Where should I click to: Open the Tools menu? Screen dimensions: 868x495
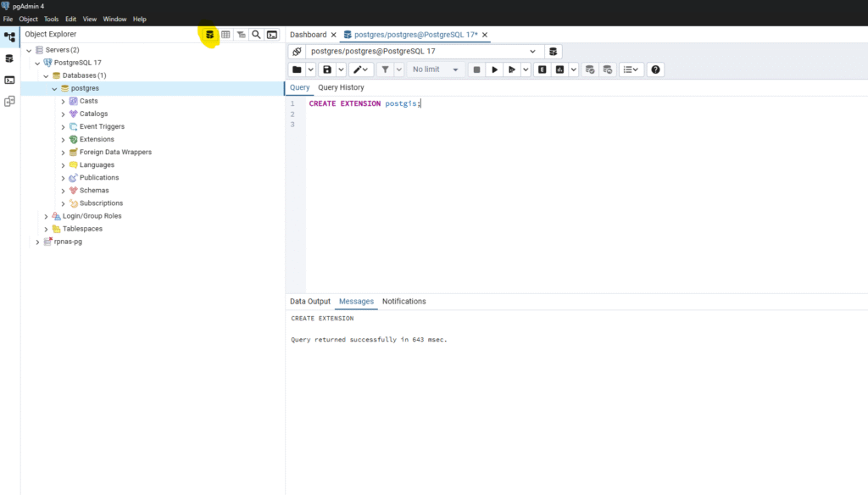(x=52, y=19)
